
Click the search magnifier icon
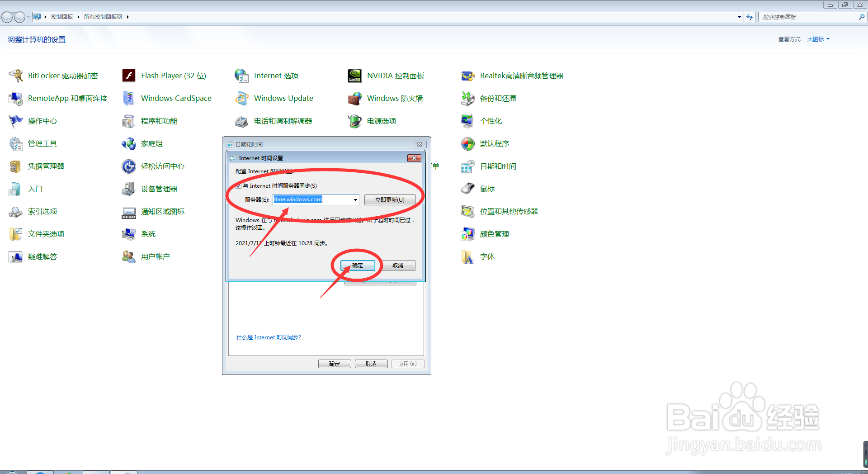(862, 17)
